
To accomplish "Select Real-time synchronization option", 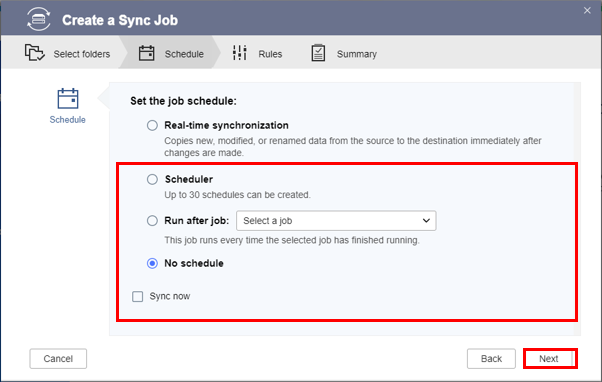I will point(152,125).
